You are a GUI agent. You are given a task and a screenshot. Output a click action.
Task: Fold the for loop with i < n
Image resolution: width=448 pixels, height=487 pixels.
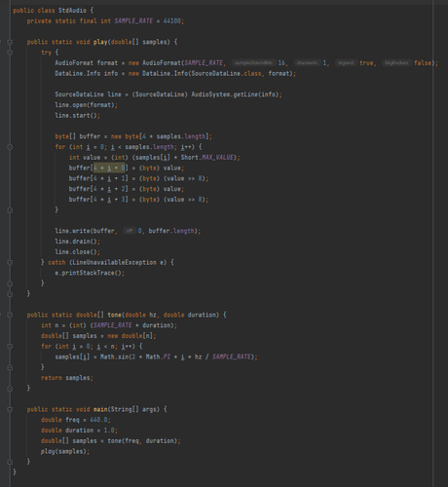tap(10, 347)
